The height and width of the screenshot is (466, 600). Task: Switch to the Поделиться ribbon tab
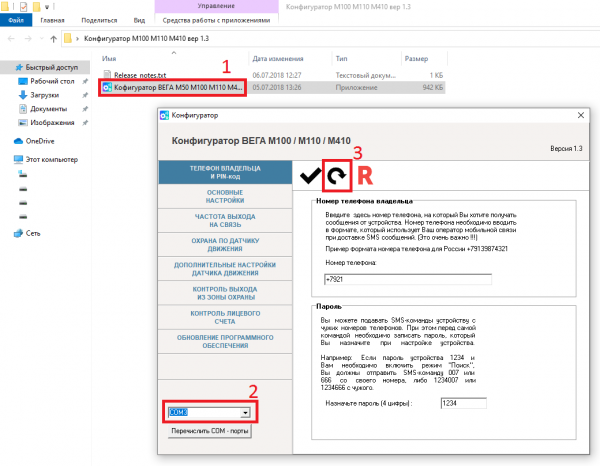[99, 20]
